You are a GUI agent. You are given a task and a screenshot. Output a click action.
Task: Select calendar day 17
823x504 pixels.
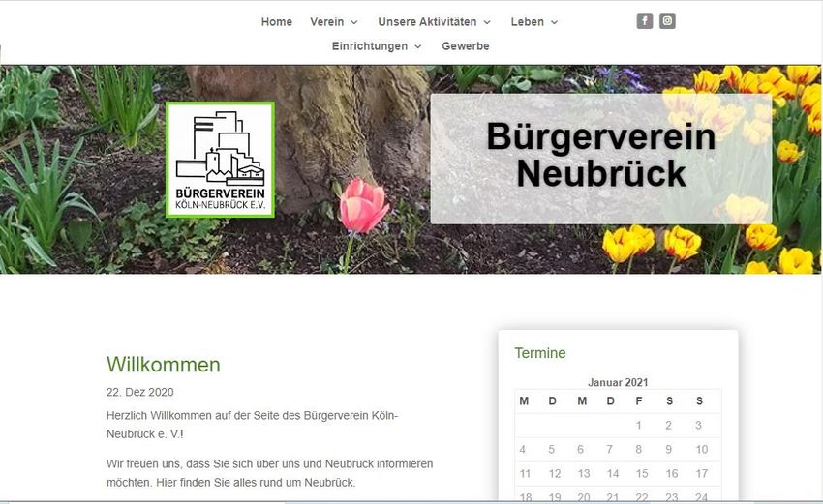702,474
